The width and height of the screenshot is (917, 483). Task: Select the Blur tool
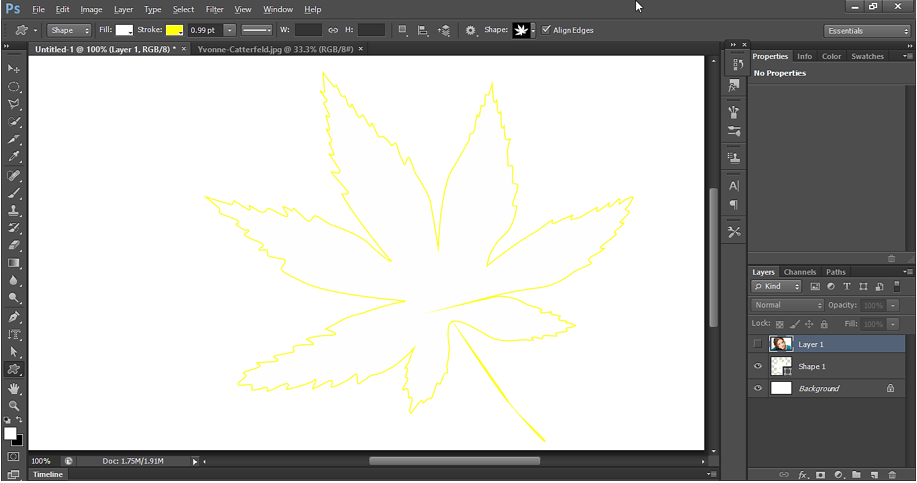13,281
